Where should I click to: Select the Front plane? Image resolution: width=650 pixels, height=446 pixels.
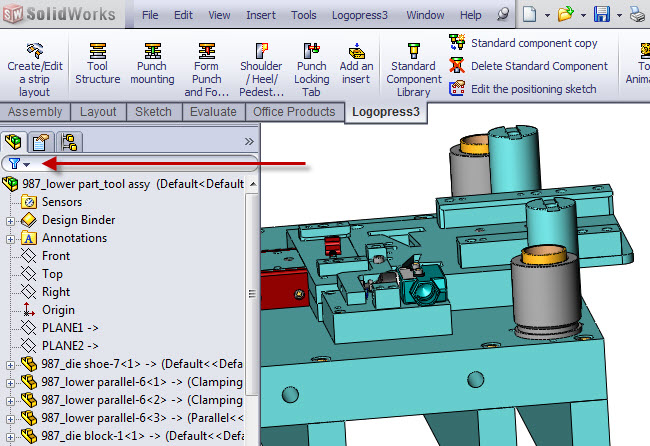coord(45,256)
